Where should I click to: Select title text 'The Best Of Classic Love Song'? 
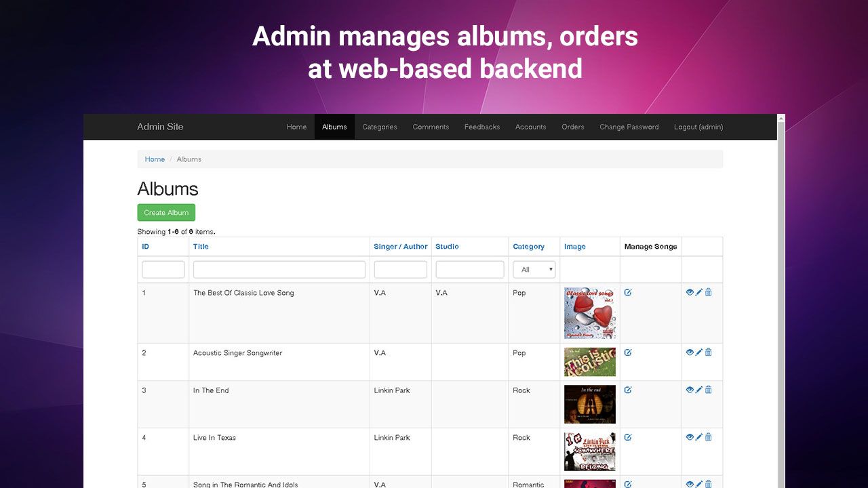tap(243, 293)
